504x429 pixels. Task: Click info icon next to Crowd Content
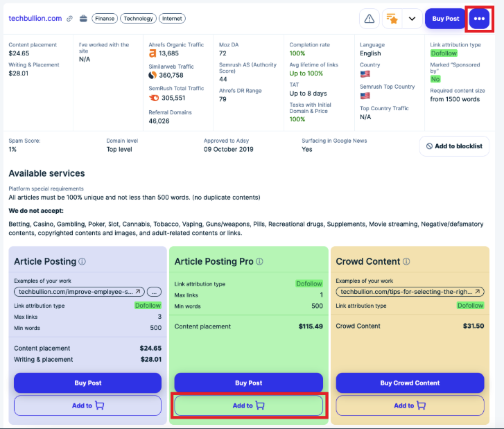tap(408, 262)
